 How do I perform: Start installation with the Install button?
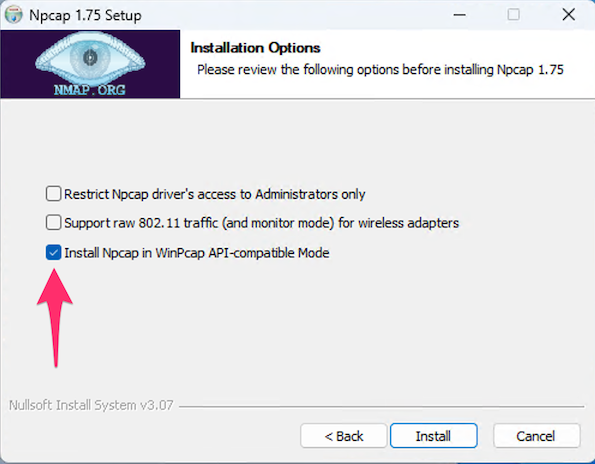click(x=433, y=436)
